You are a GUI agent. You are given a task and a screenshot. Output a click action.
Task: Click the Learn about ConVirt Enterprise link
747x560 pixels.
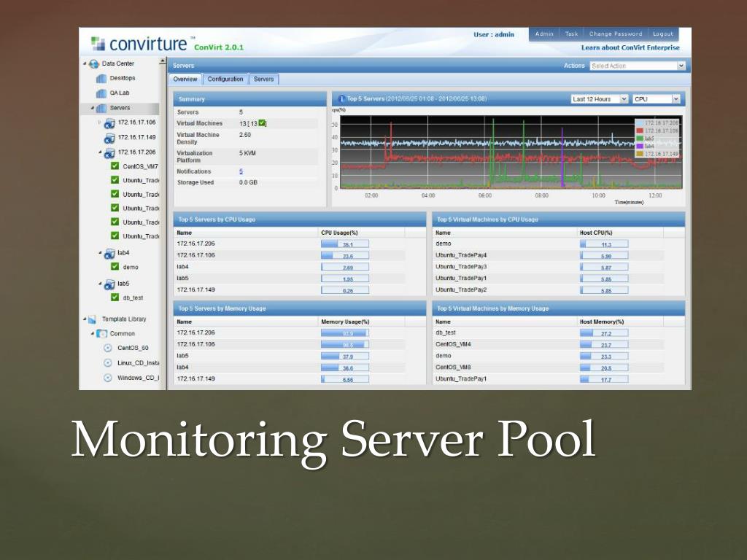click(630, 48)
